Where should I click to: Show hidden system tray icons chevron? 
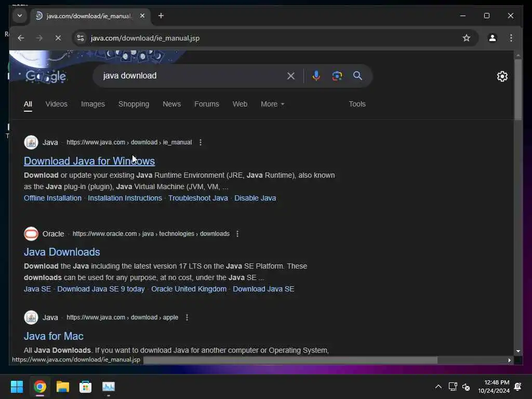[x=438, y=387]
